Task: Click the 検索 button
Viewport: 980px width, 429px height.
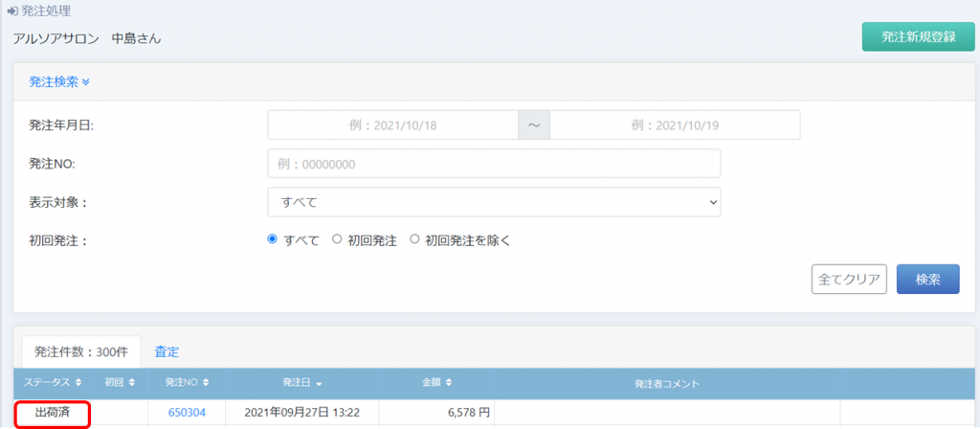Action: tap(927, 280)
